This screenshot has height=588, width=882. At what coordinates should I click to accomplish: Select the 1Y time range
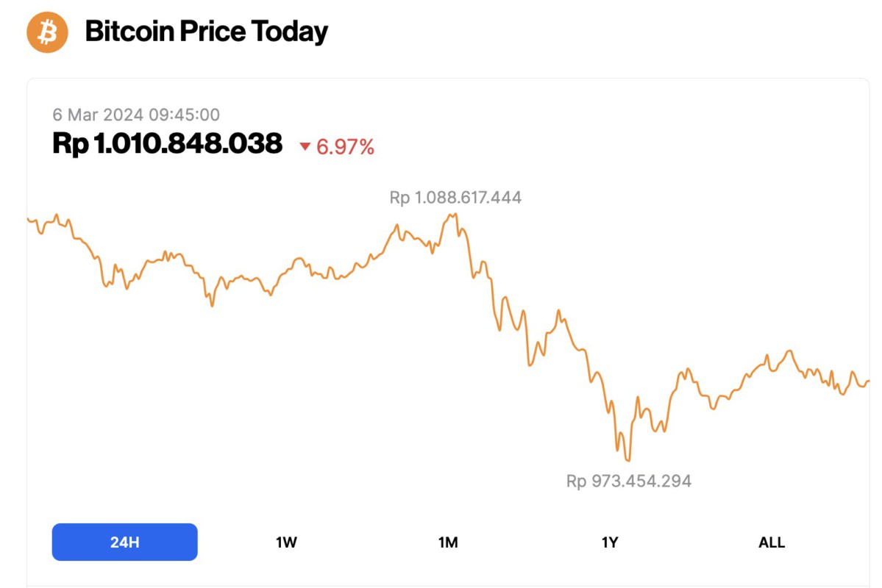point(610,542)
